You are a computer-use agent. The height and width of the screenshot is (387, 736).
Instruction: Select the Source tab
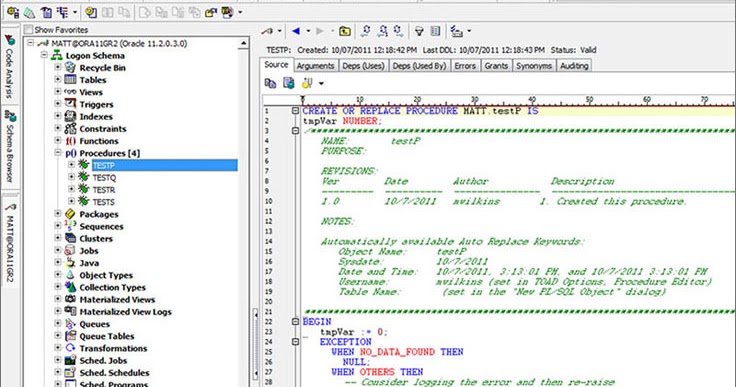(276, 65)
